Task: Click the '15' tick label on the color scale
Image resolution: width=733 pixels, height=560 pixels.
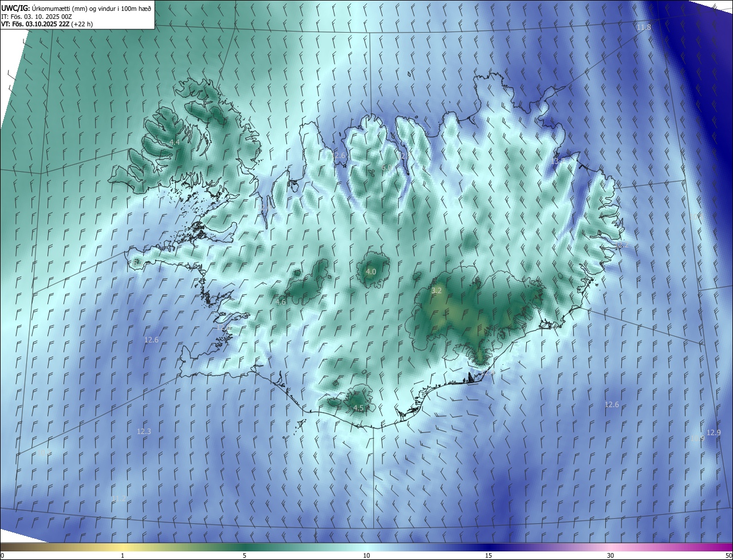Action: [488, 555]
